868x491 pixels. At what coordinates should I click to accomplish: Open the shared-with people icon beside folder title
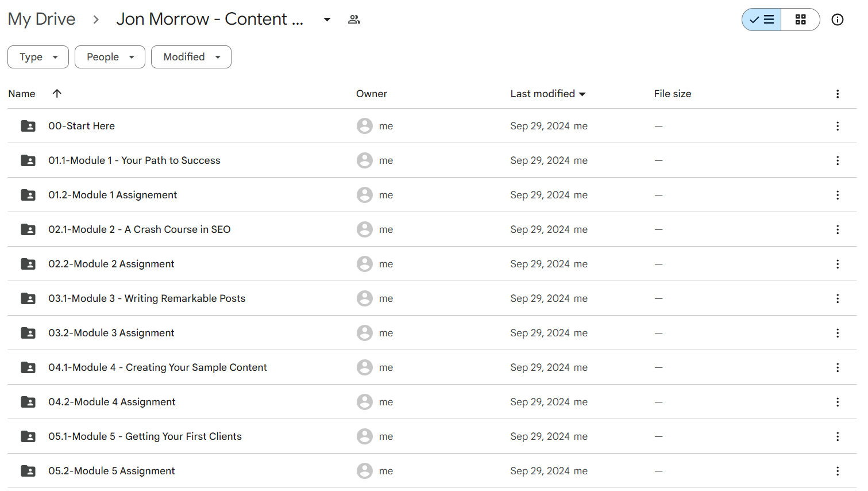point(354,20)
